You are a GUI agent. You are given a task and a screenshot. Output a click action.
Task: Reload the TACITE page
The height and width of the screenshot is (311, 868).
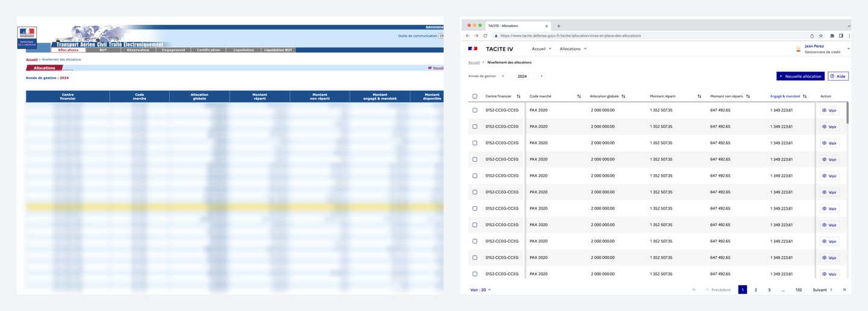[x=485, y=36]
